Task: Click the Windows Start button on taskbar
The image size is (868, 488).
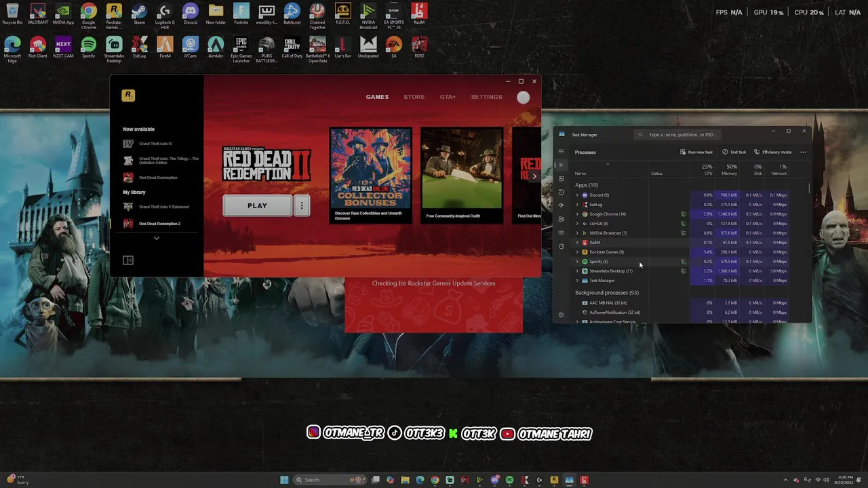Action: pos(284,480)
